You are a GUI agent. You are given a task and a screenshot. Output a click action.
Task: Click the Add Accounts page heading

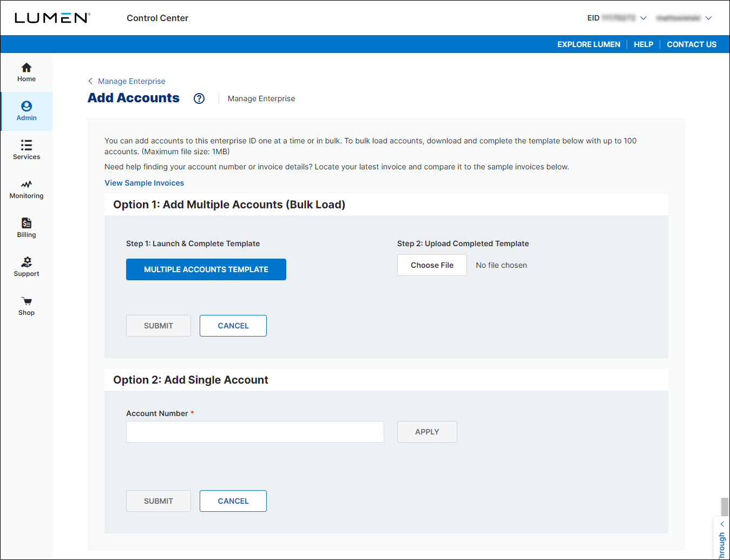tap(134, 98)
